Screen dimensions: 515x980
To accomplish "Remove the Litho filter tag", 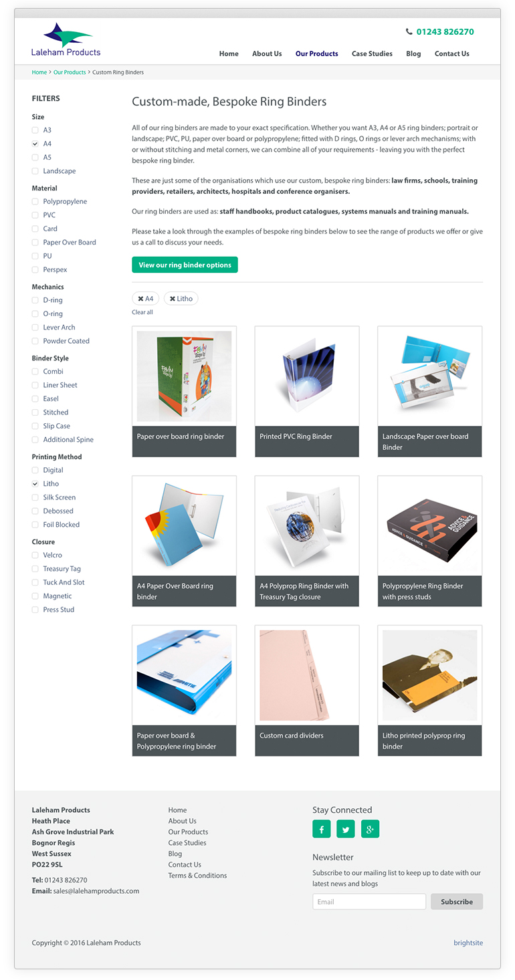I will (181, 299).
